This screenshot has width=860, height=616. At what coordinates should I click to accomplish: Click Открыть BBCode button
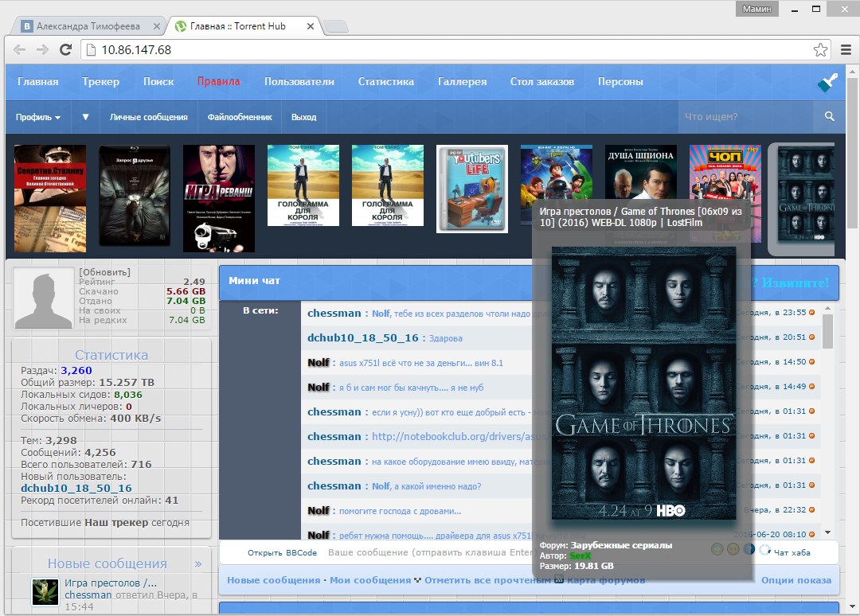click(x=282, y=552)
